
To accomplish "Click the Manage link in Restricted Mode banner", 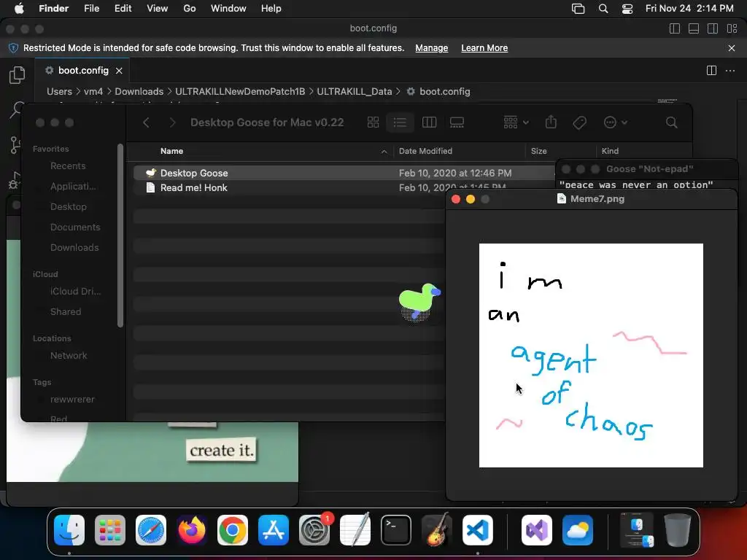I will coord(432,47).
